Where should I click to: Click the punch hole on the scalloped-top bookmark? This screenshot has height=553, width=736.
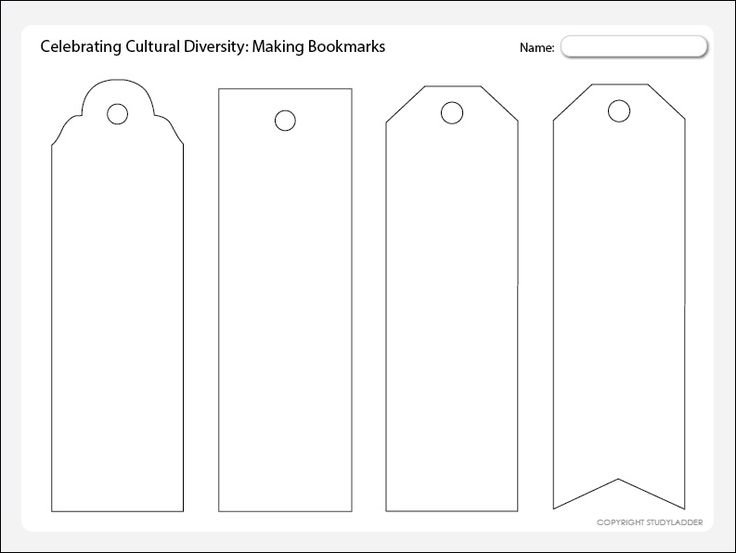pyautogui.click(x=118, y=114)
